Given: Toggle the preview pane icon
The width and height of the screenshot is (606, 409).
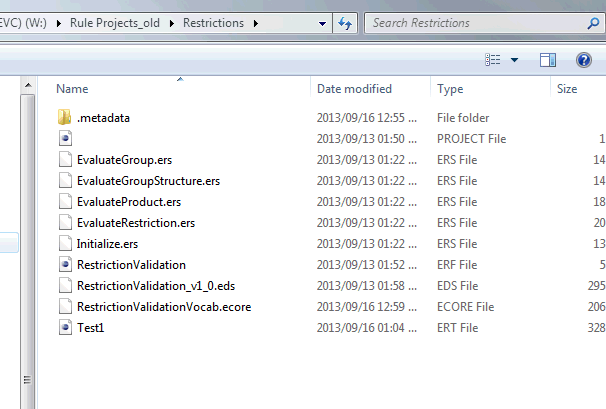Looking at the screenshot, I should [x=548, y=60].
